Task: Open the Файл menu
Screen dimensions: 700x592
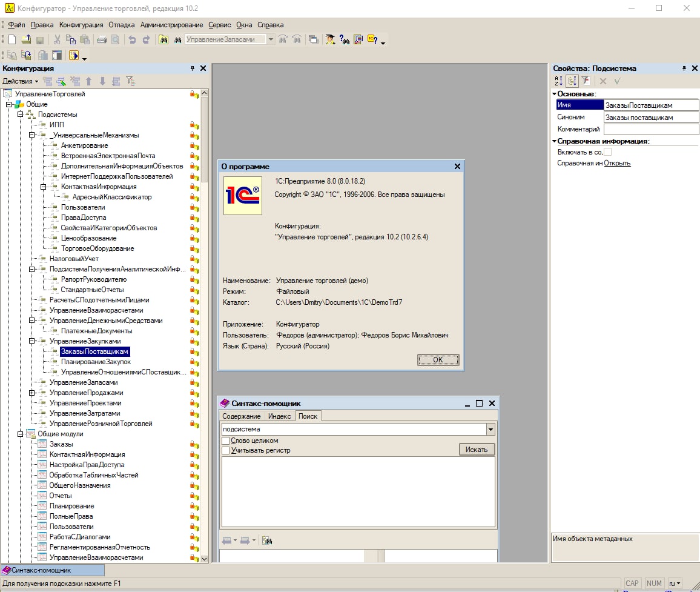Action: [x=16, y=25]
